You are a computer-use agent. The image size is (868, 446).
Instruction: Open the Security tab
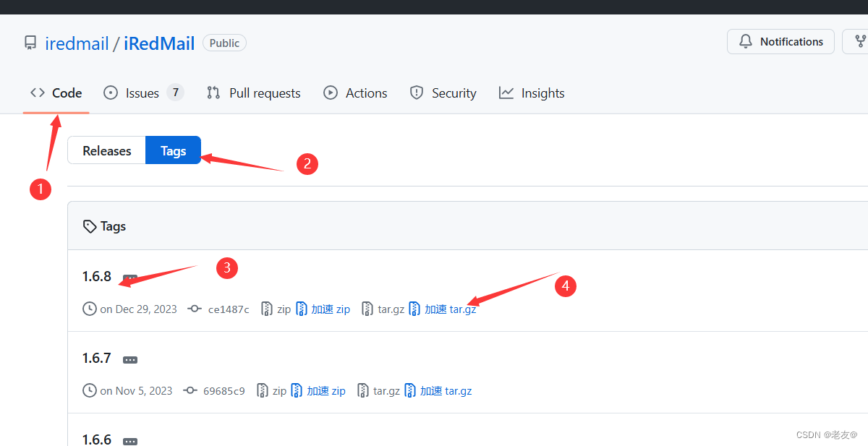(443, 93)
